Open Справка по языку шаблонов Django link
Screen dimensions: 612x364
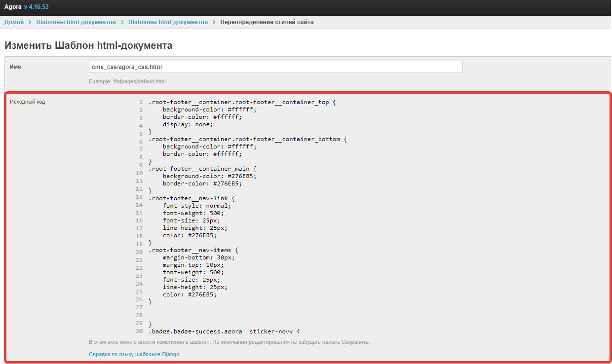[x=134, y=354]
